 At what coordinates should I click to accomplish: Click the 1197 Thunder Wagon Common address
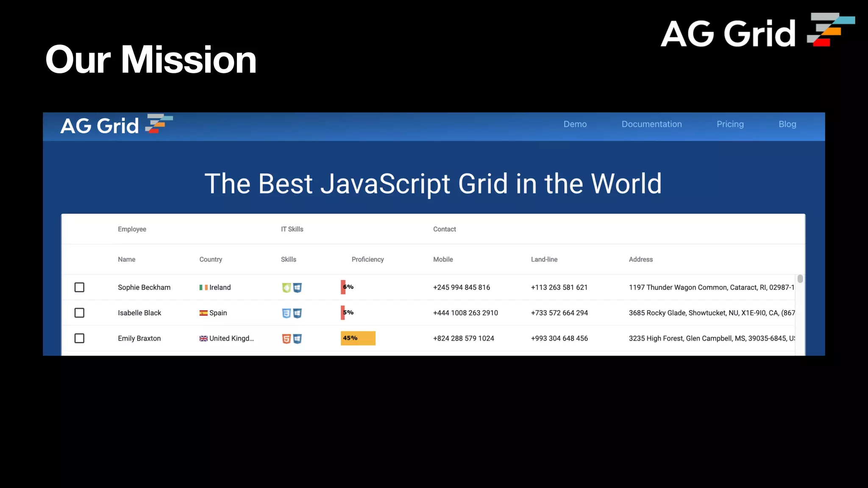click(x=711, y=287)
